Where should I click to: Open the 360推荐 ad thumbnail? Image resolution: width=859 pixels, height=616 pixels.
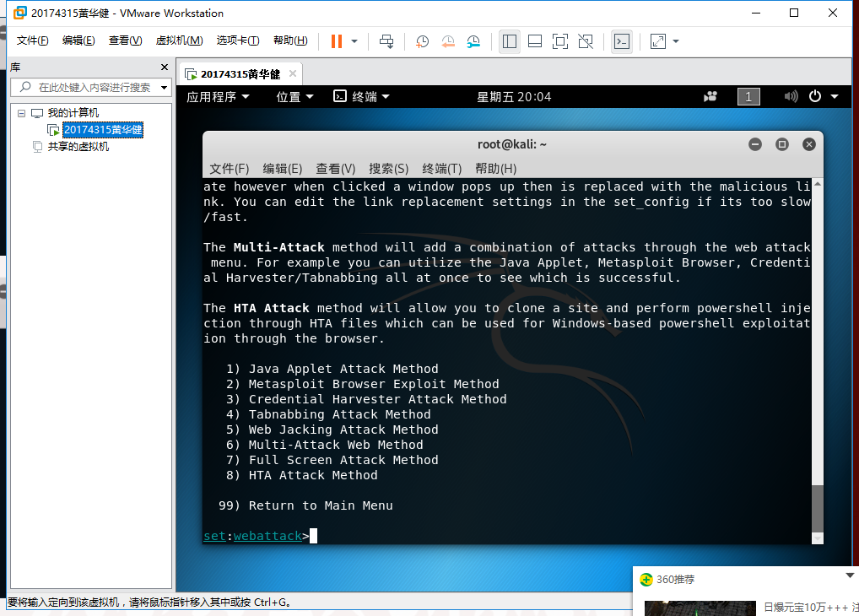(x=700, y=608)
